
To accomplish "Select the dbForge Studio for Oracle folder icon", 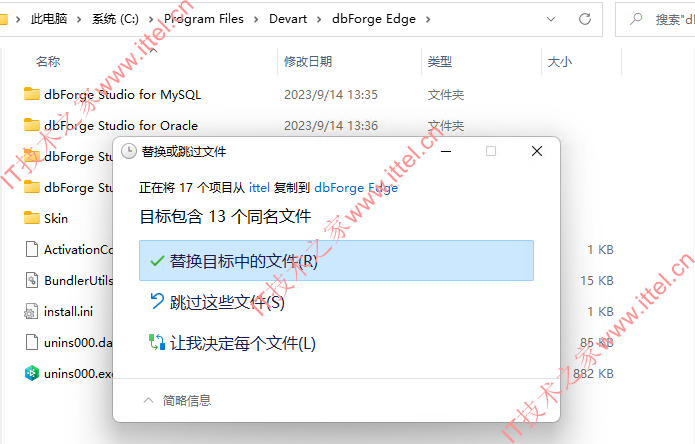I will click(31, 125).
